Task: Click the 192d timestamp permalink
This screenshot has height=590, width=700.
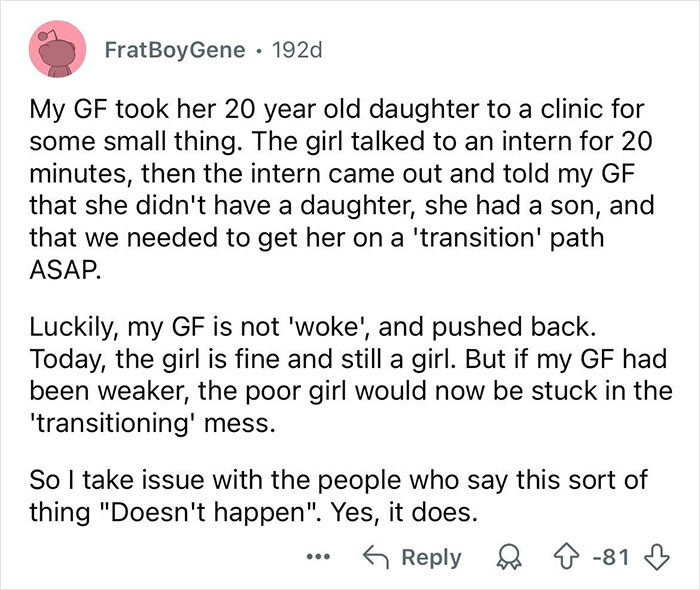Action: [x=297, y=50]
